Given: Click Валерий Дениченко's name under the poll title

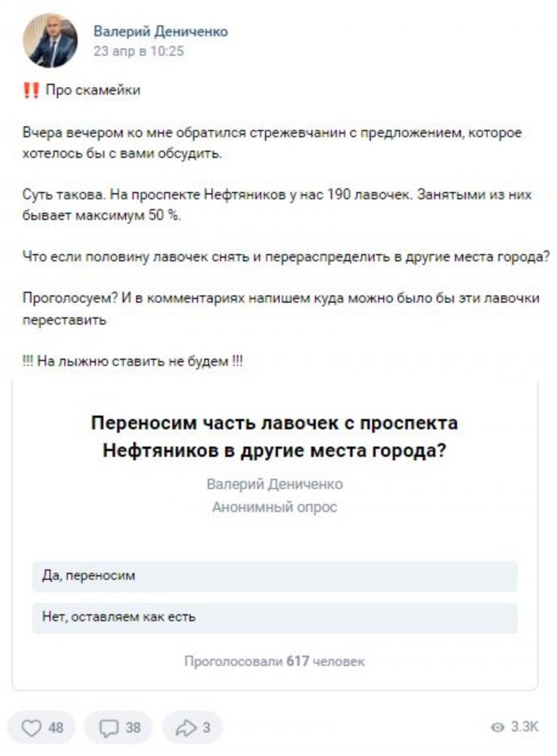Looking at the screenshot, I should 274,484.
